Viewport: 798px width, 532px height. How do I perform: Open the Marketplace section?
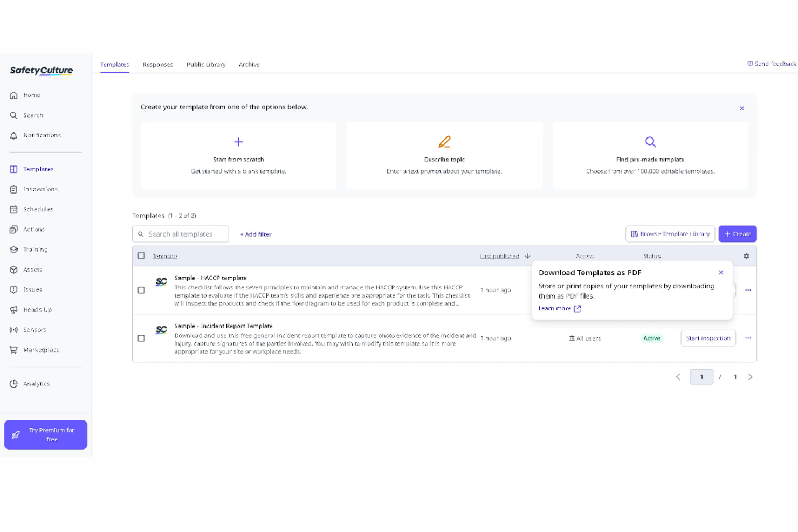41,349
